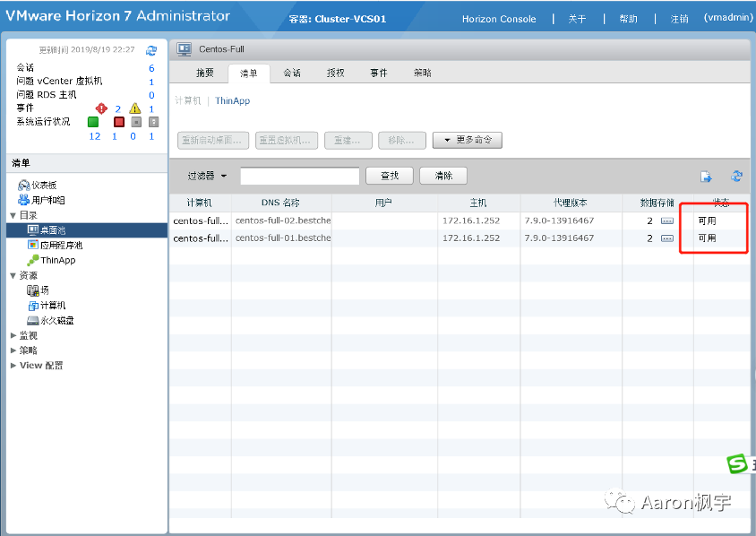This screenshot has width=756, height=536.
Task: Refresh the sidebar update time icon
Action: coord(151,50)
